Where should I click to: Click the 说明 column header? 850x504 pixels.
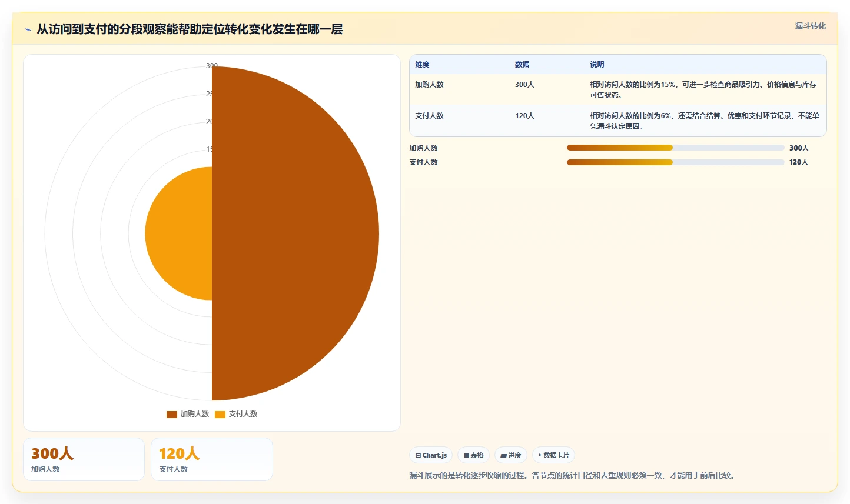pos(597,65)
